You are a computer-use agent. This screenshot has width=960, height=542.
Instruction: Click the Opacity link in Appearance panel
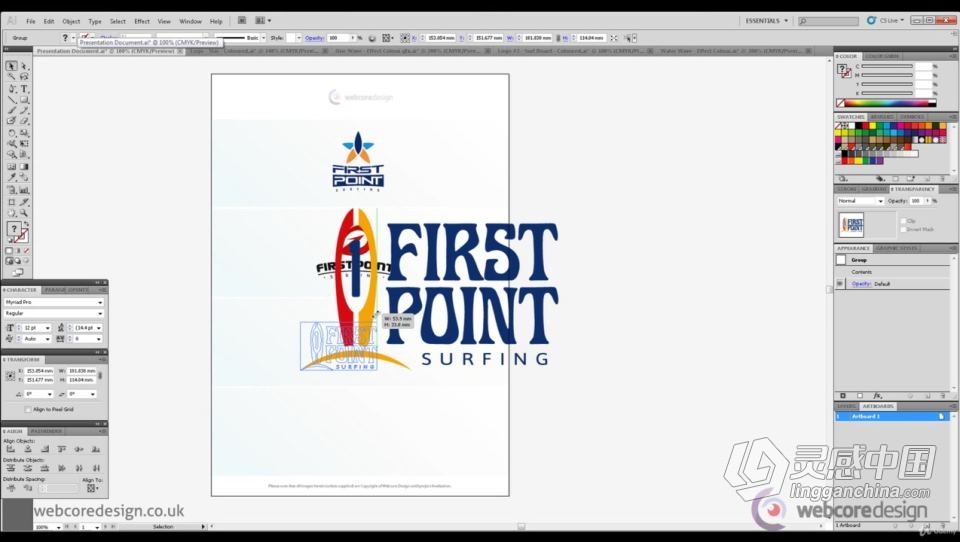(861, 284)
